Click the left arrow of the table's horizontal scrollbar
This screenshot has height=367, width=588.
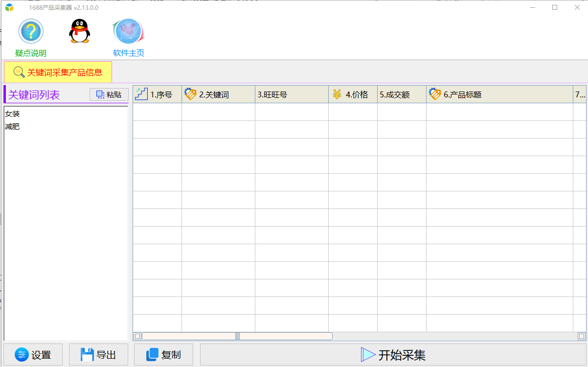tap(137, 336)
